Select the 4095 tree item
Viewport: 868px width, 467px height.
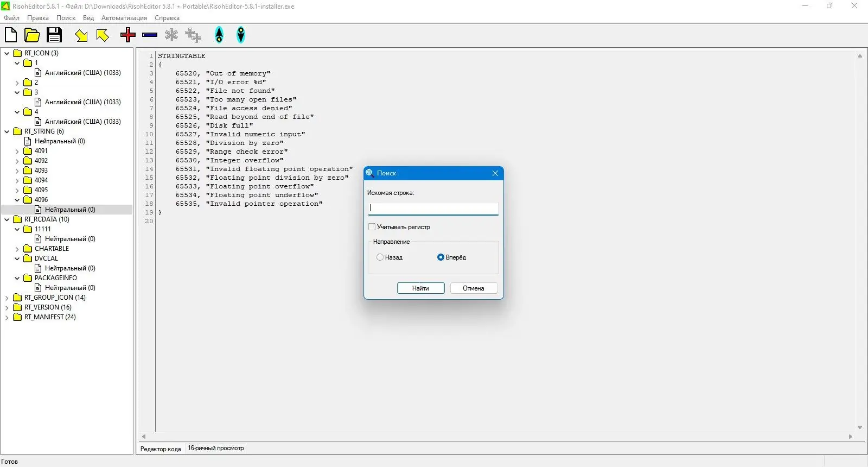(x=41, y=190)
